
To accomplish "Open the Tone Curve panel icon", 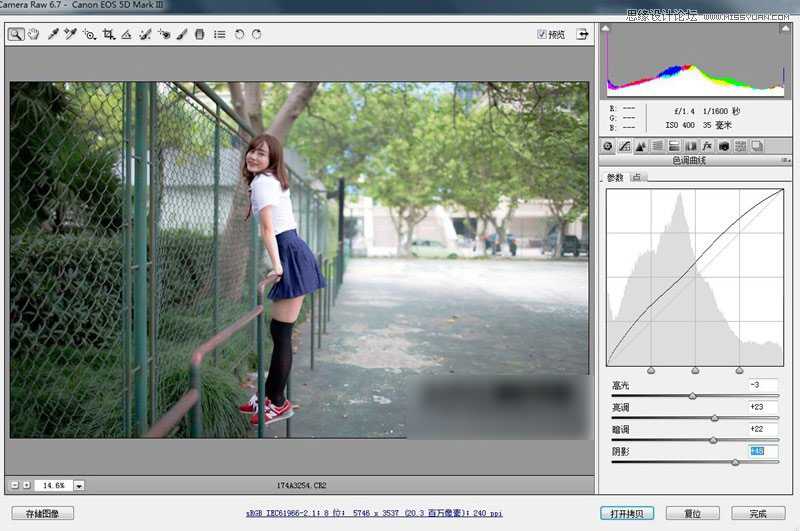I will coord(624,146).
